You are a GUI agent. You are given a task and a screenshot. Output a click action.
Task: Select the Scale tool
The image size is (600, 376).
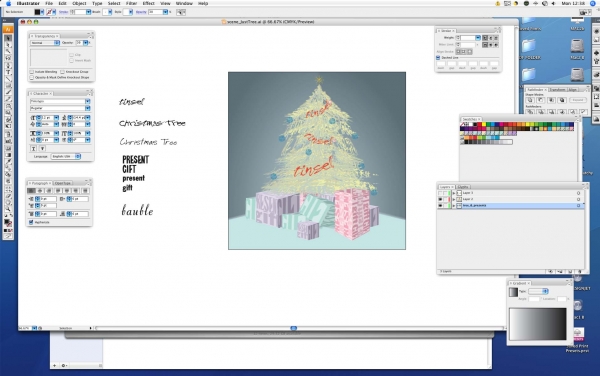tap(8, 113)
